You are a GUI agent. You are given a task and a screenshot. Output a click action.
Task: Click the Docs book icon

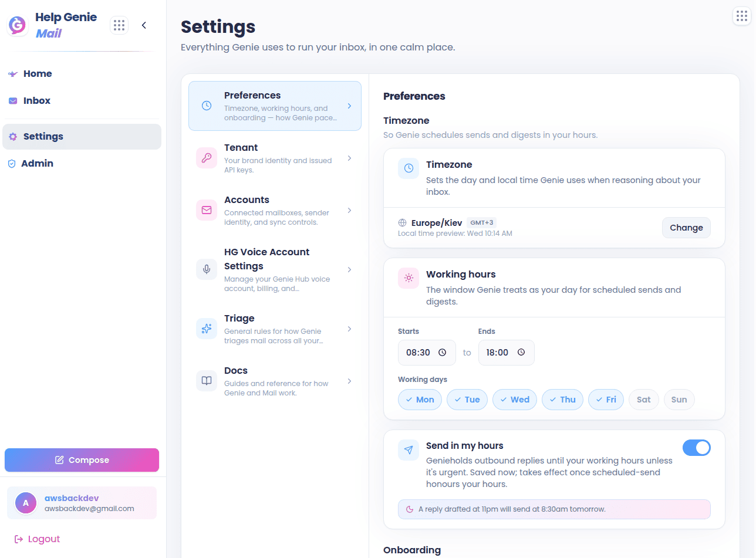coord(207,381)
